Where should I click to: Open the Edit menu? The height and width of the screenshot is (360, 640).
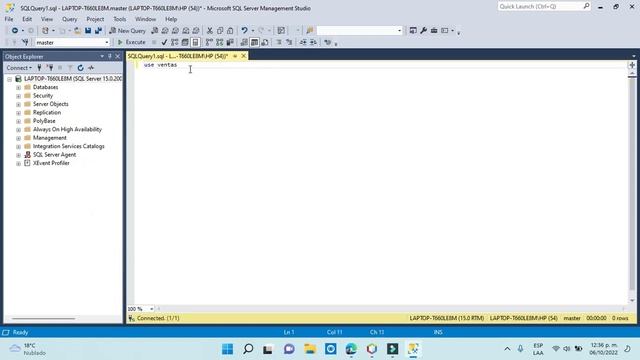tap(27, 19)
